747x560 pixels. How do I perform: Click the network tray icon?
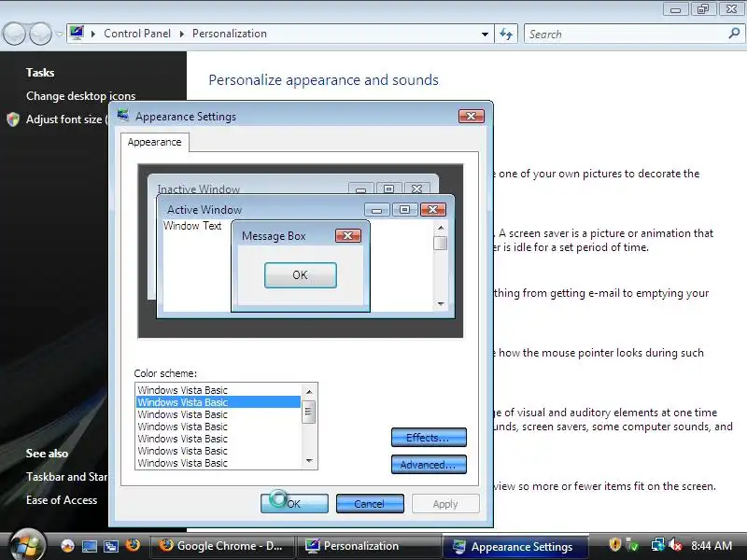(657, 545)
